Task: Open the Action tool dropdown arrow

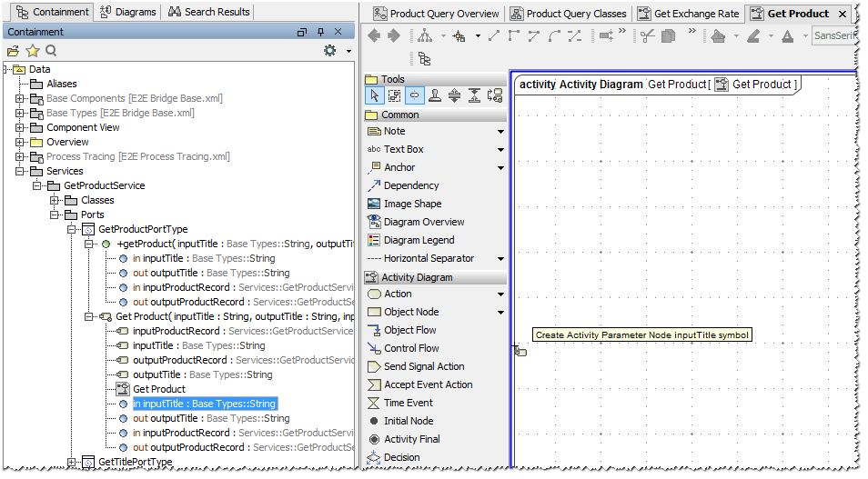Action: point(500,294)
